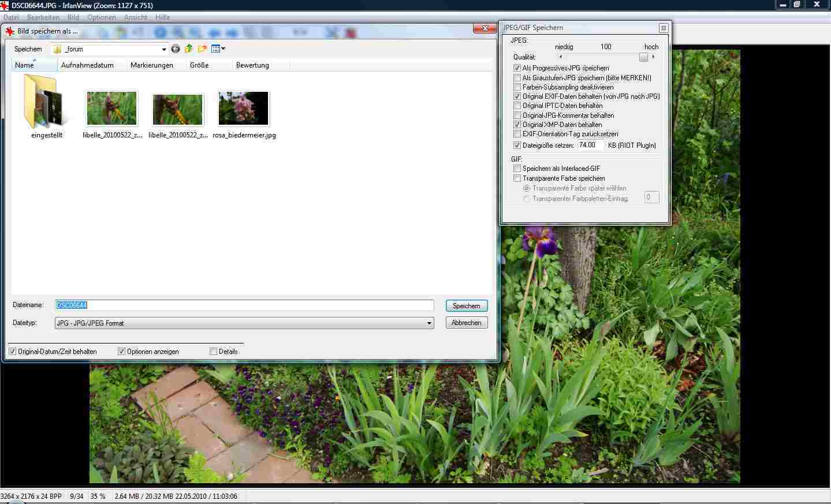This screenshot has height=504, width=831.
Task: Create a new folder
Action: pos(202,49)
